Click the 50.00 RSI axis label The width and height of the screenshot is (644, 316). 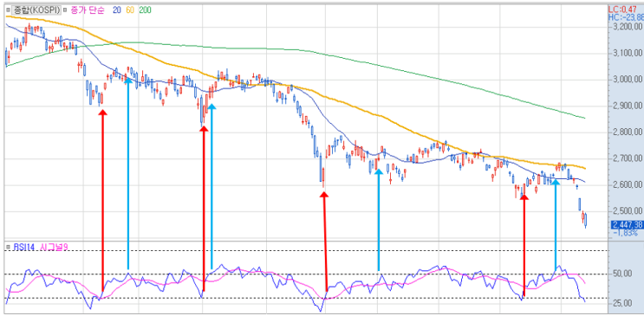point(621,274)
